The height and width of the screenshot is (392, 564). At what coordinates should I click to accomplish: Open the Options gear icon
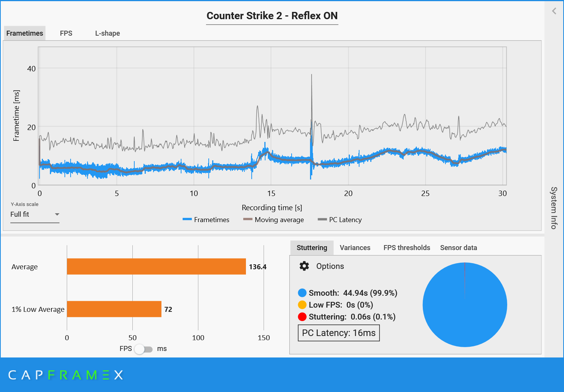304,266
